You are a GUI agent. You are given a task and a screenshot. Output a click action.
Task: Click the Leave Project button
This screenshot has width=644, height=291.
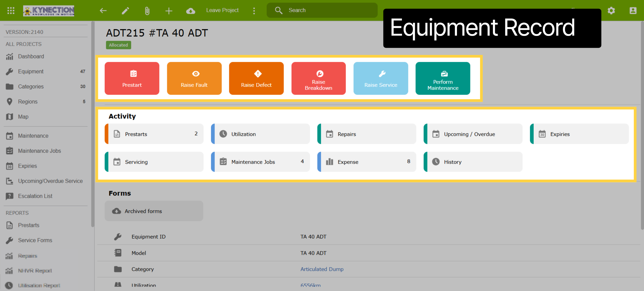coord(222,10)
